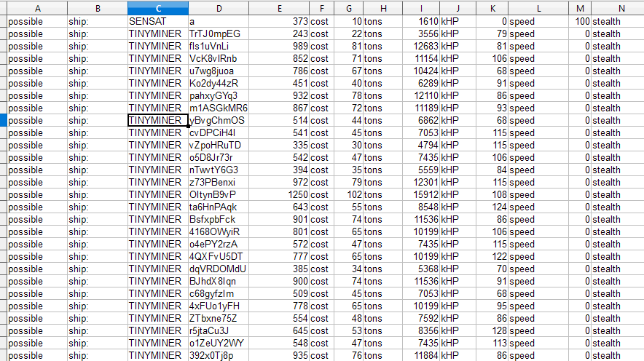
Task: Select column L header
Action: [538, 8]
